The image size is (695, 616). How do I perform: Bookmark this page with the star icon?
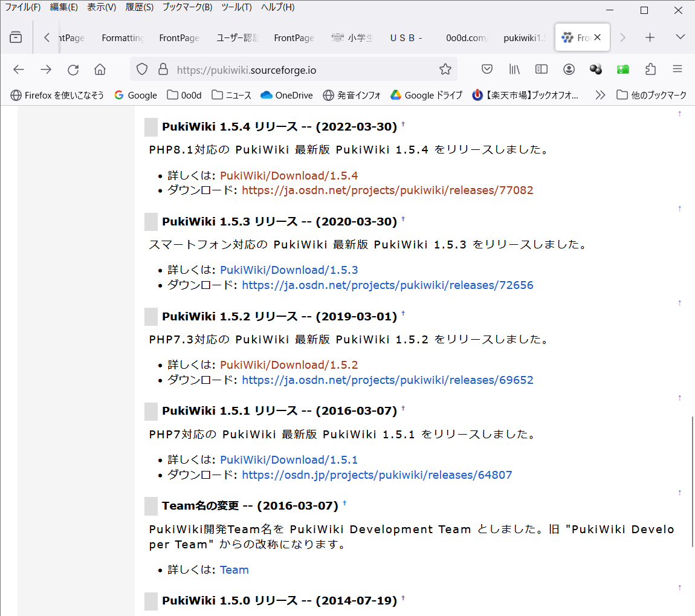click(x=445, y=70)
